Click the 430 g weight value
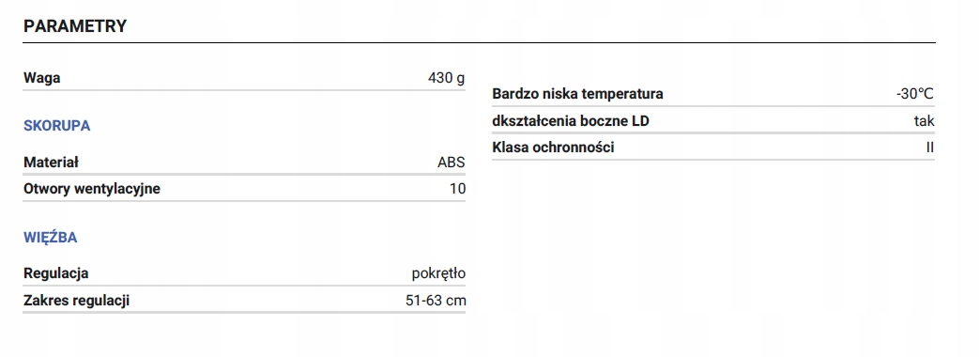Screen dimensions: 980x357 point(446,78)
